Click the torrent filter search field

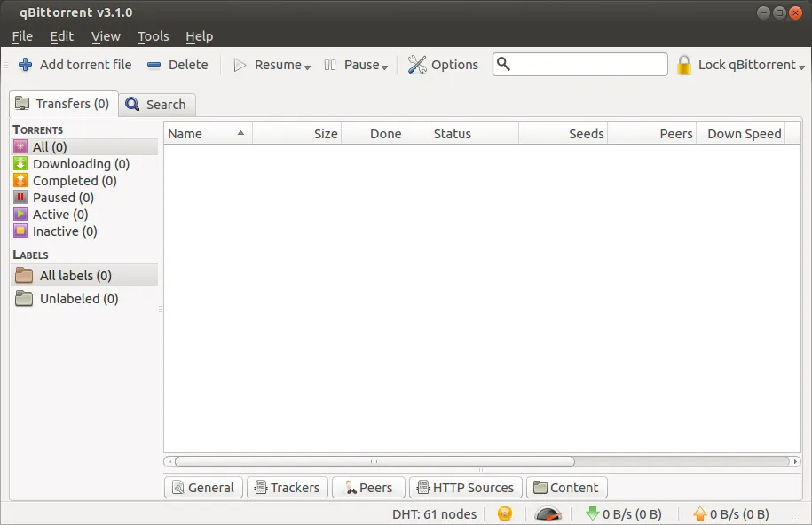click(x=587, y=65)
